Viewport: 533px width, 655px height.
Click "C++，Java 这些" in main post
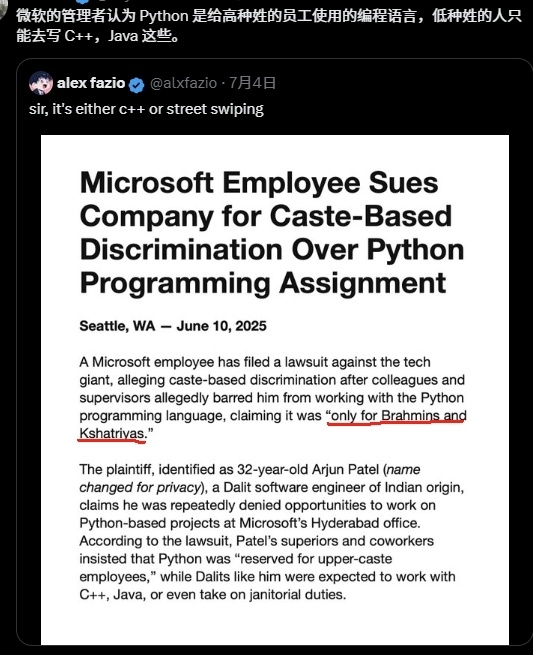[x=119, y=36]
